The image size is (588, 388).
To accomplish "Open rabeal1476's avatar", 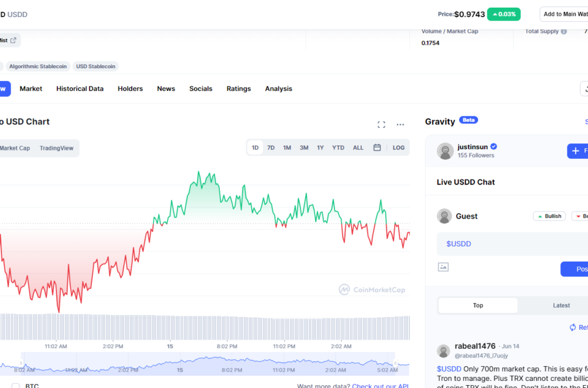I will click(443, 350).
